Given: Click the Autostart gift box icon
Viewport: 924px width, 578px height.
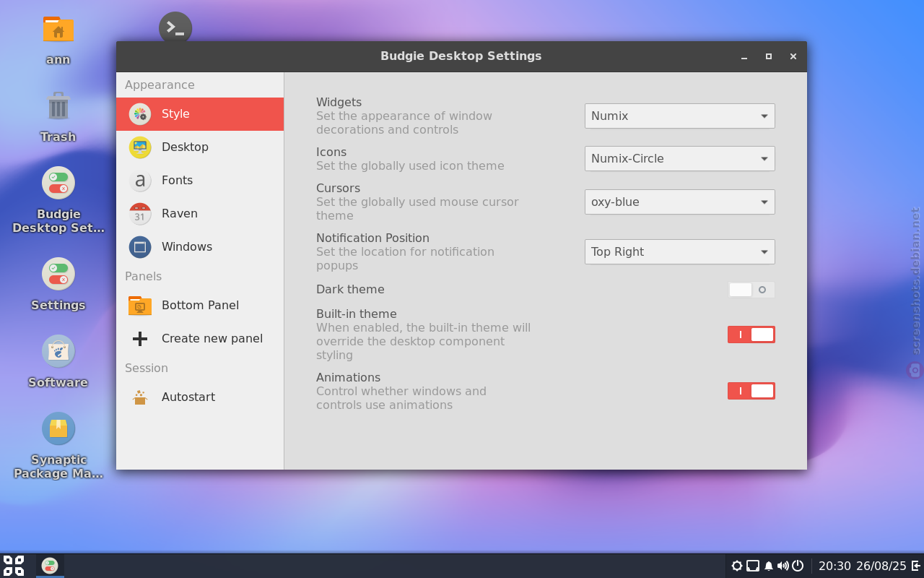Looking at the screenshot, I should point(140,397).
